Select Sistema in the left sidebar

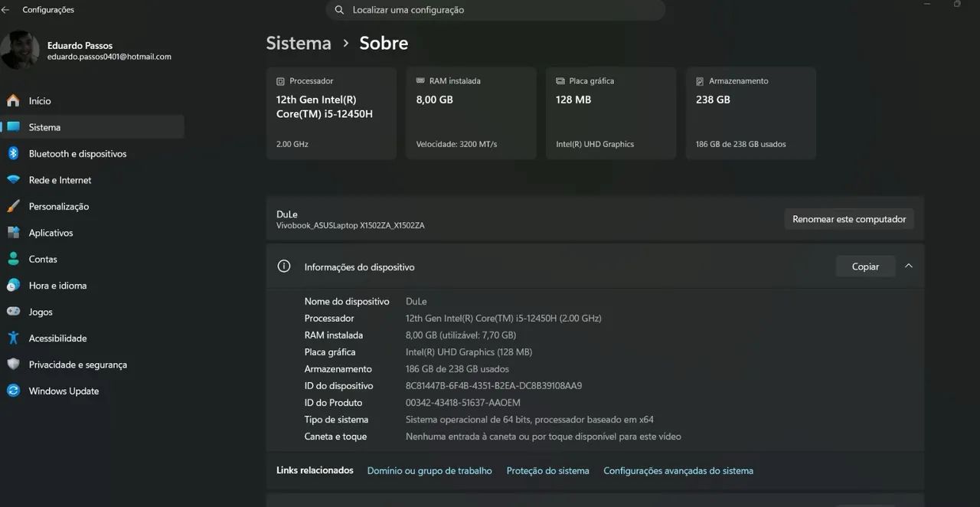tap(92, 127)
